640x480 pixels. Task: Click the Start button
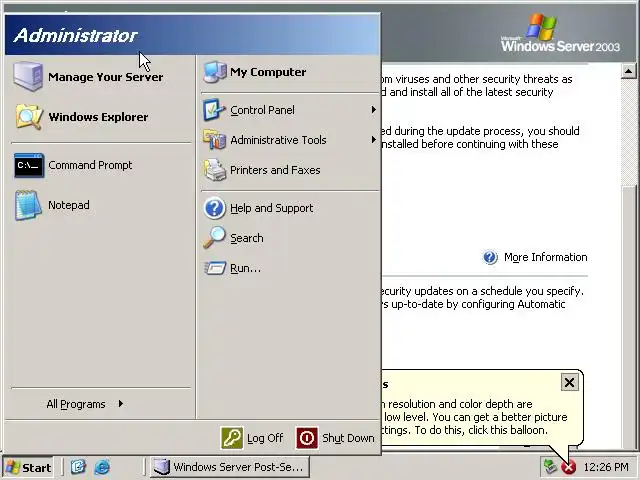pyautogui.click(x=28, y=467)
